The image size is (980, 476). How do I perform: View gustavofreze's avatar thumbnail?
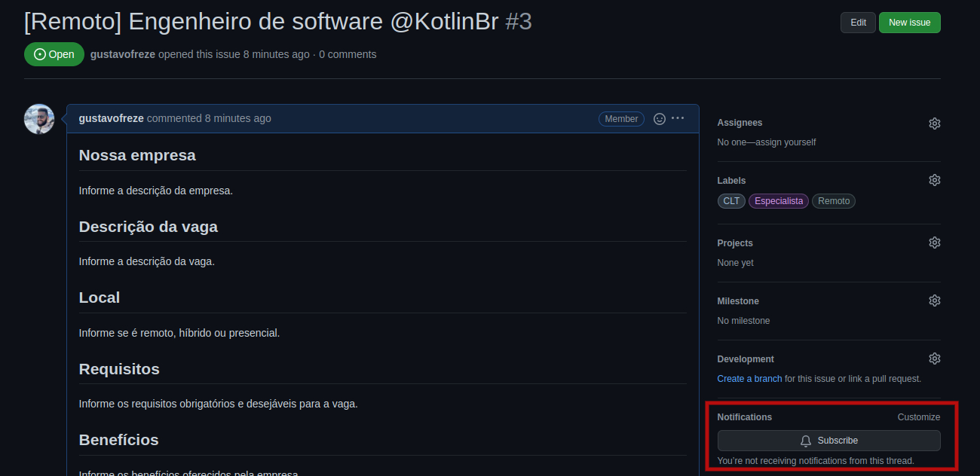click(x=39, y=119)
